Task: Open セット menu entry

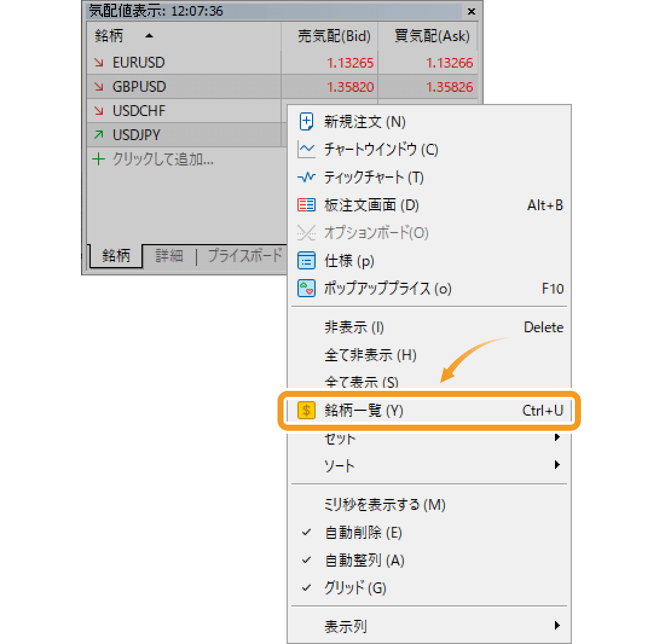Action: point(429,439)
